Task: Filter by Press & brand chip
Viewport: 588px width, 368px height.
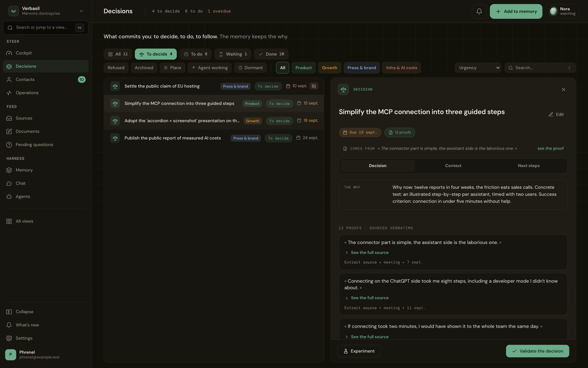Action: pyautogui.click(x=362, y=68)
